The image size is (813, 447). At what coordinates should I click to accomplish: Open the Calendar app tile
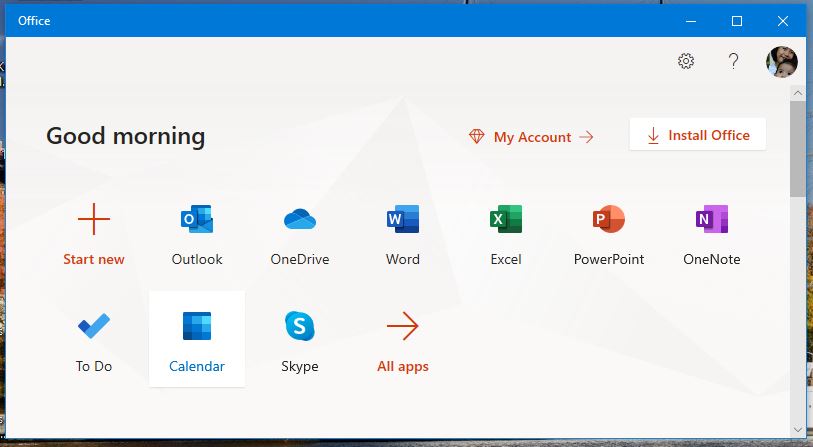[197, 339]
